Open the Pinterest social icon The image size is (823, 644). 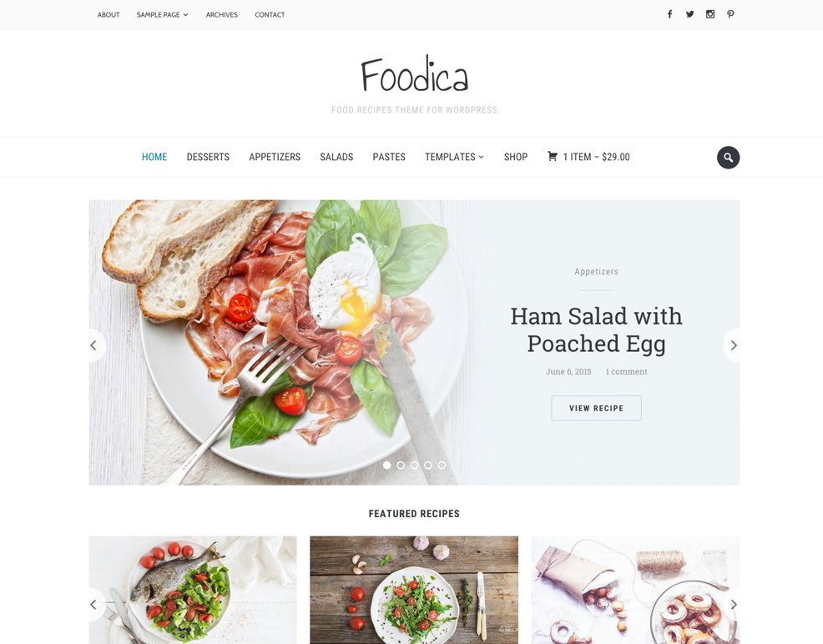[730, 14]
